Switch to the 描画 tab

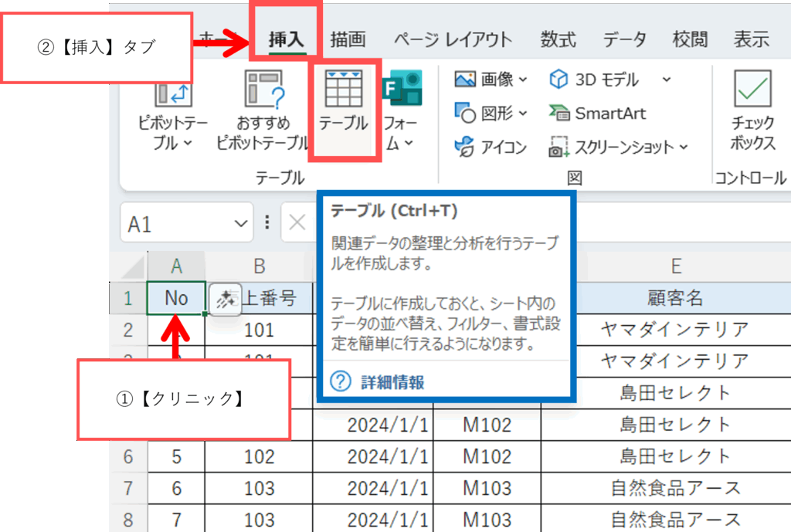(x=348, y=39)
